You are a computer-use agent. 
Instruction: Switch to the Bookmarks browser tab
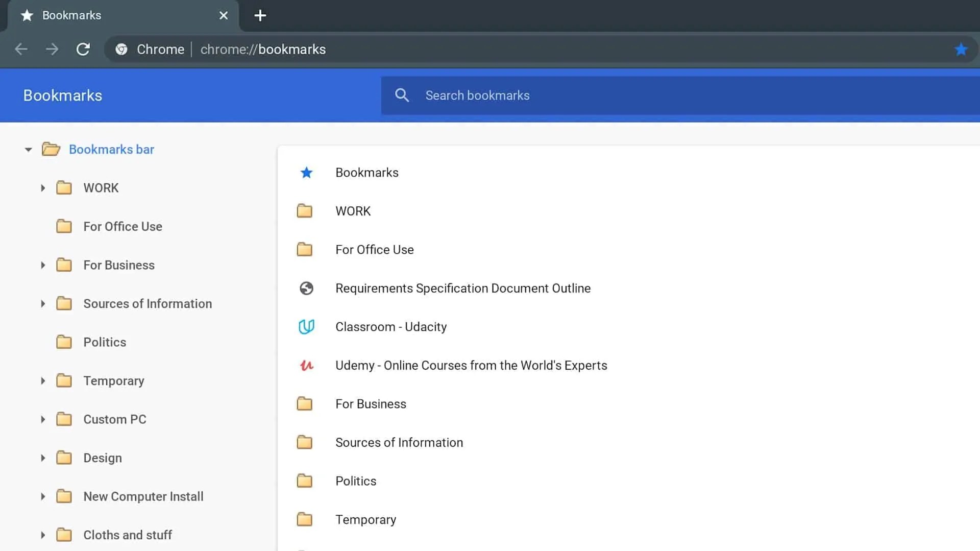coord(71,15)
